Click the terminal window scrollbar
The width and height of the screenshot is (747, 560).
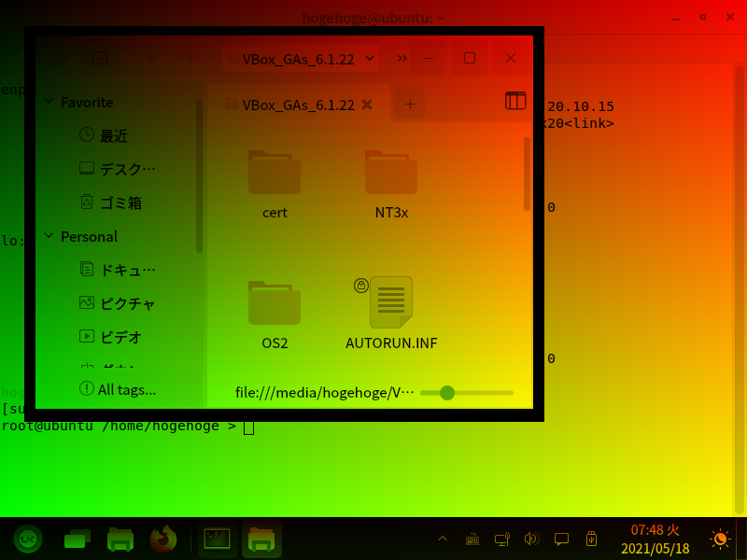(x=739, y=290)
